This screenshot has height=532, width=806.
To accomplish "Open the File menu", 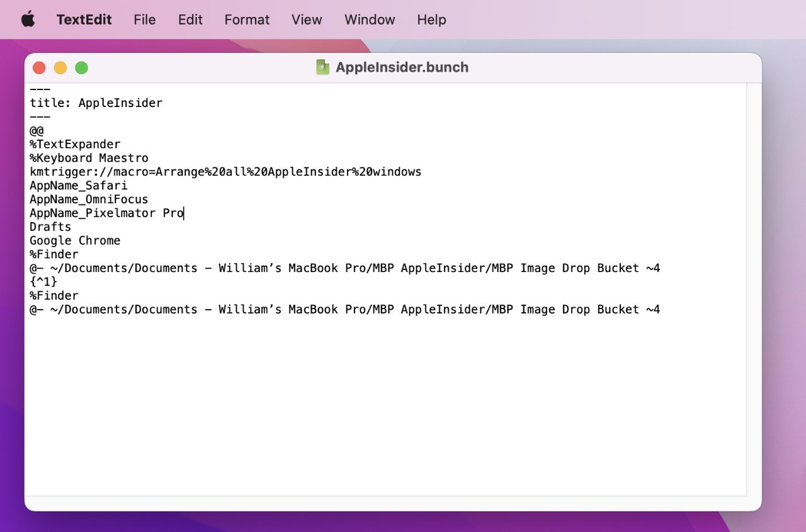I will [x=145, y=20].
